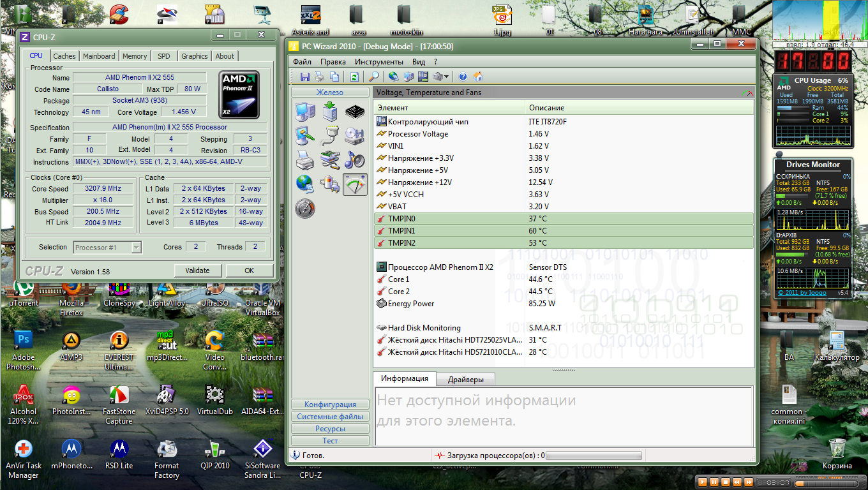Select the Mainboard icon with green arrow

[329, 112]
